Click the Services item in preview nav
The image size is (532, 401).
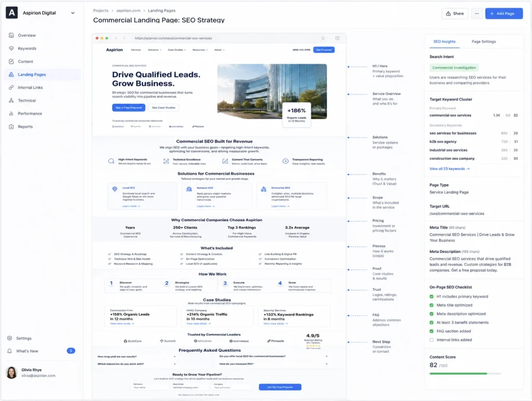pos(136,50)
